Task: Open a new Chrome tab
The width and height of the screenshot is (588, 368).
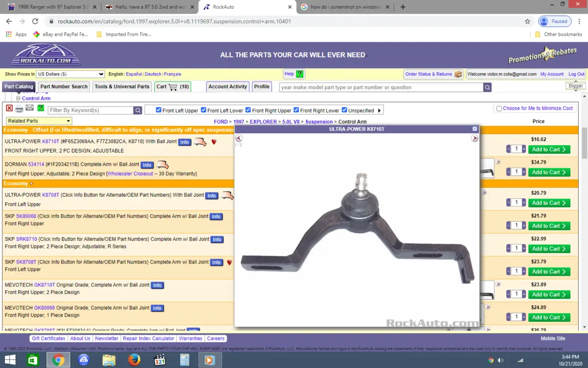Action: click(403, 7)
